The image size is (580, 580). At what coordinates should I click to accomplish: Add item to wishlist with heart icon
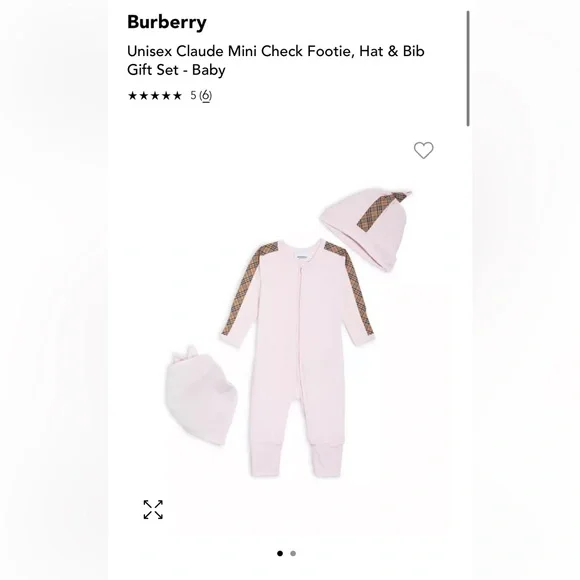pos(424,150)
